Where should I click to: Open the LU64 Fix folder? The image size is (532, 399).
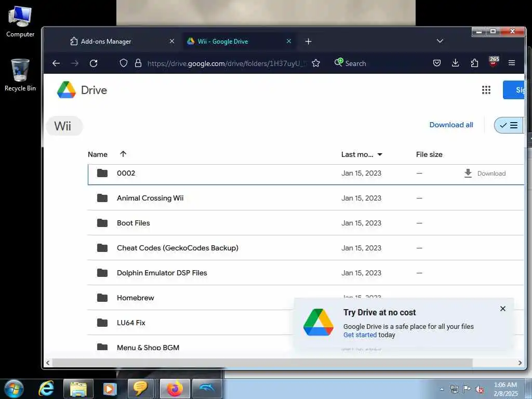(x=131, y=323)
